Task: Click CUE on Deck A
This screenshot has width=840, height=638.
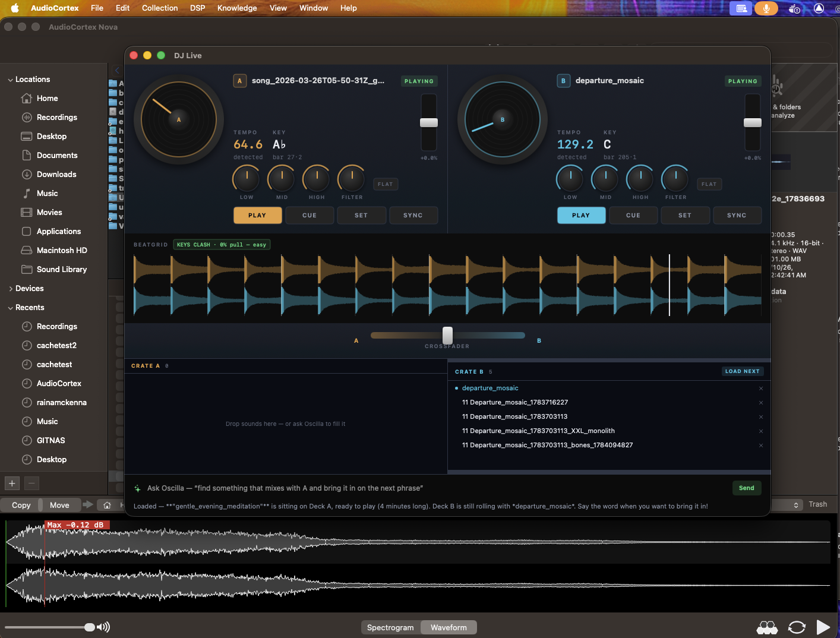Action: (310, 215)
